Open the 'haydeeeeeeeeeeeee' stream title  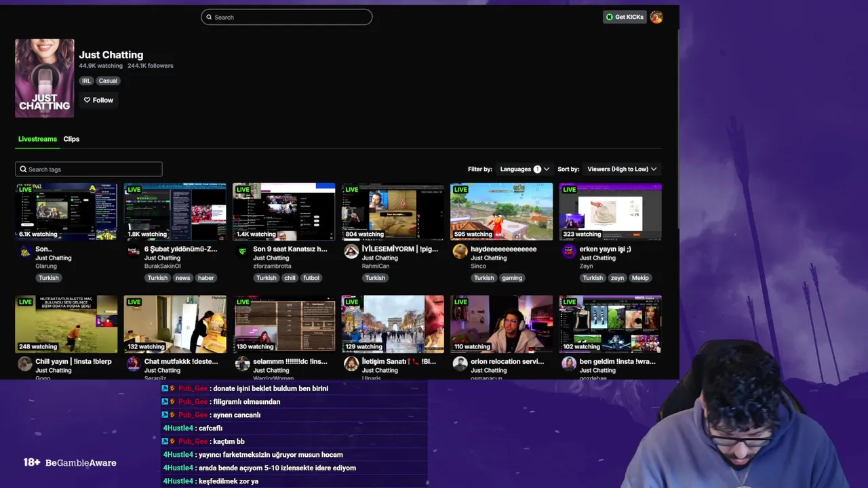[503, 249]
